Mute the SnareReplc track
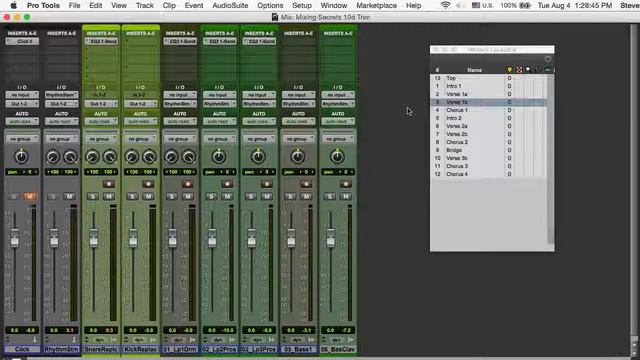The image size is (640, 360). coord(109,197)
